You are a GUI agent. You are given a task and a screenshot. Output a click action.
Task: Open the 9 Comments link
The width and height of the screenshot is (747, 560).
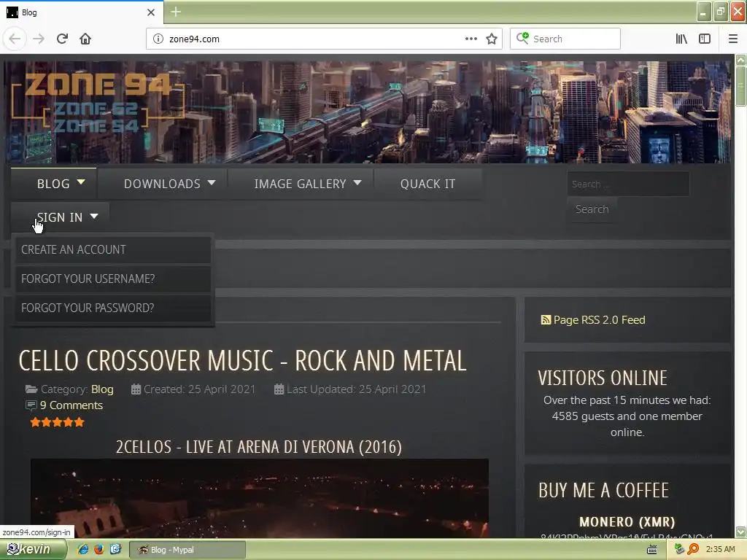pyautogui.click(x=71, y=405)
